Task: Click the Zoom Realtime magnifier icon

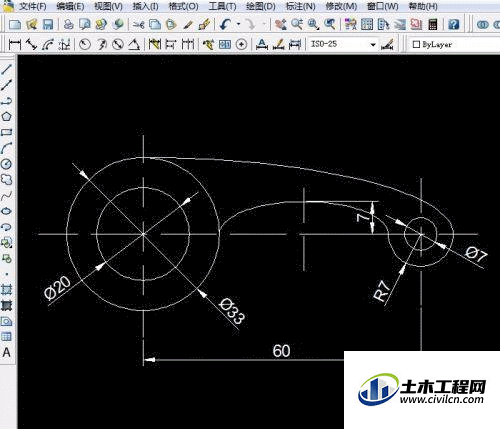Action: click(x=297, y=24)
